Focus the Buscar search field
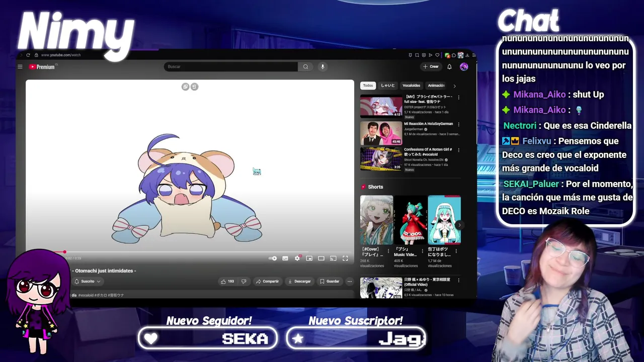The width and height of the screenshot is (644, 362). pos(231,66)
